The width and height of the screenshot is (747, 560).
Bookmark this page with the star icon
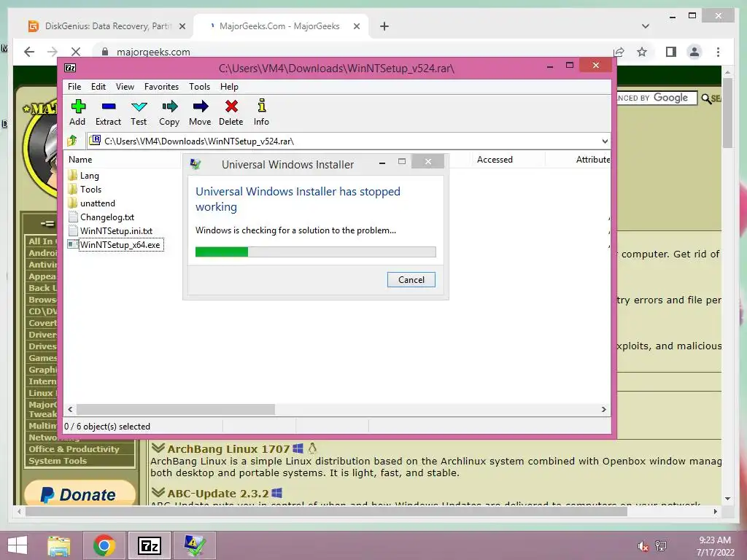[642, 52]
